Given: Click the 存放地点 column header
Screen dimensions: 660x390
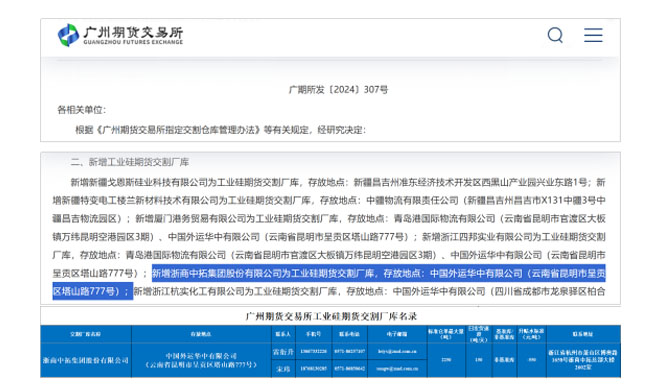Looking at the screenshot, I should tap(201, 334).
